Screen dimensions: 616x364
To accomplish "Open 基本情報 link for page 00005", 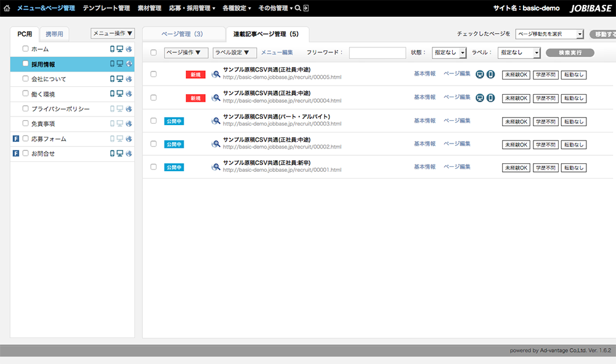I will [424, 73].
